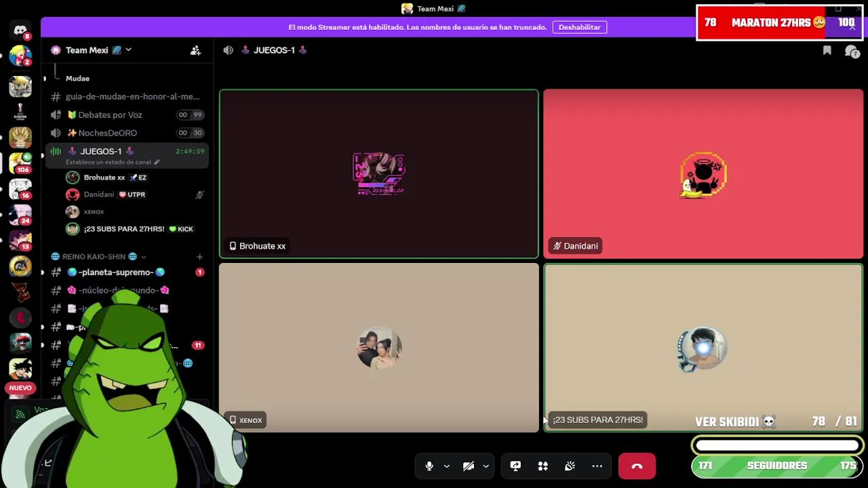This screenshot has height=488, width=868.
Task: Add a channel with REINO KAIO-SHIN plus icon
Action: pos(199,257)
